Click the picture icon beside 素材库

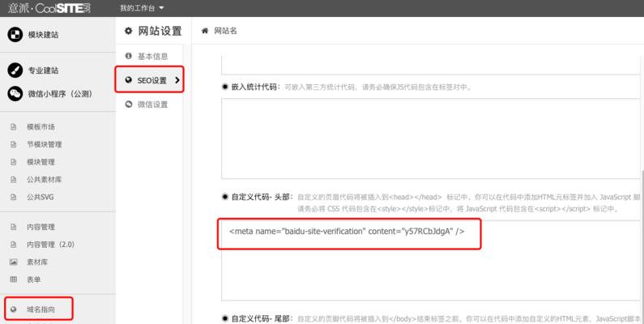(x=13, y=262)
